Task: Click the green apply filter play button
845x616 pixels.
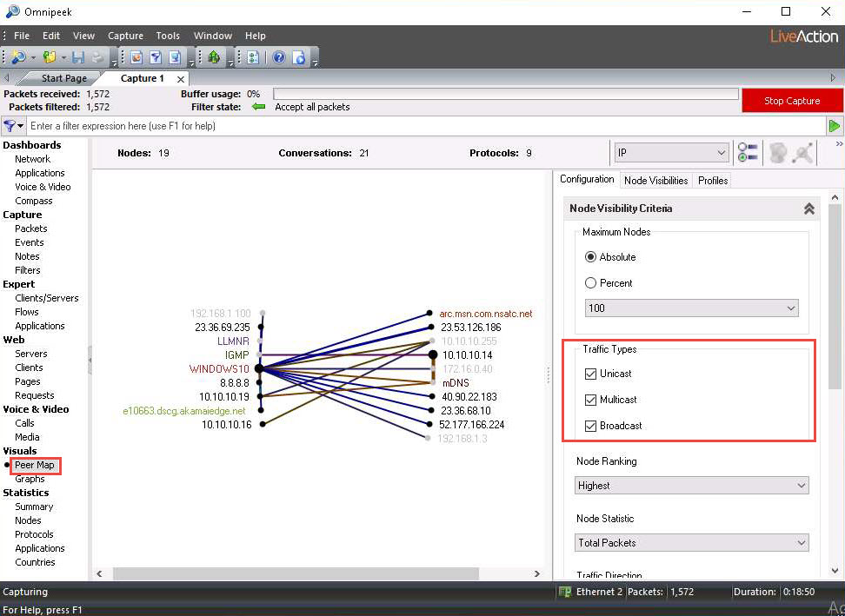Action: (835, 126)
